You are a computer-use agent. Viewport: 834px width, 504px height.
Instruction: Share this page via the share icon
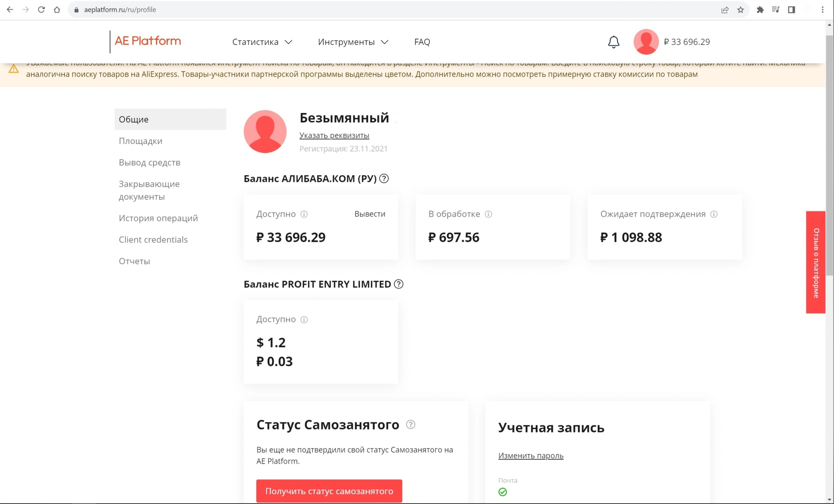725,10
